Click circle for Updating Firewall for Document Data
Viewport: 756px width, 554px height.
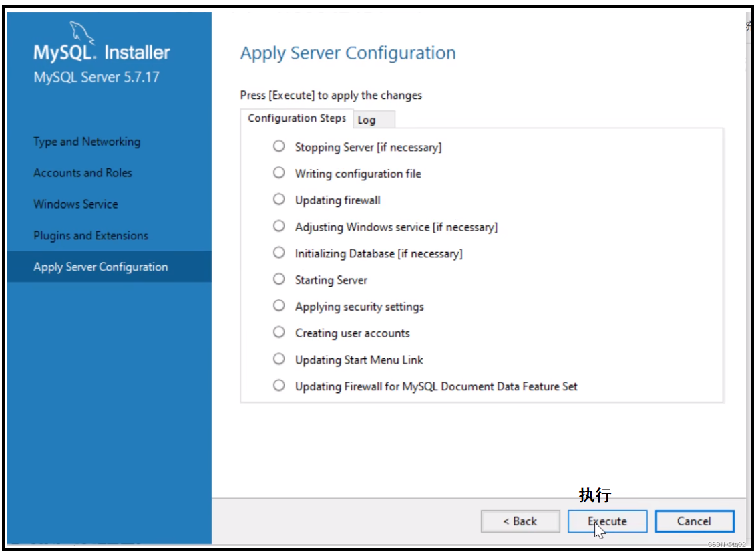coord(278,385)
